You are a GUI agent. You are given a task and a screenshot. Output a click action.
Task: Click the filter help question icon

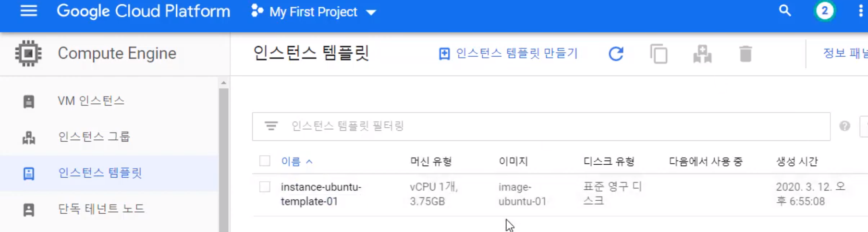pyautogui.click(x=844, y=126)
